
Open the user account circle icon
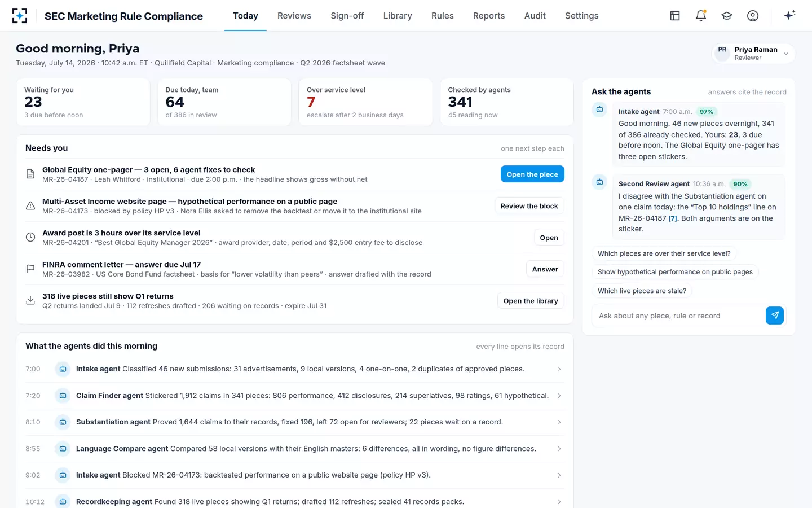tap(753, 16)
